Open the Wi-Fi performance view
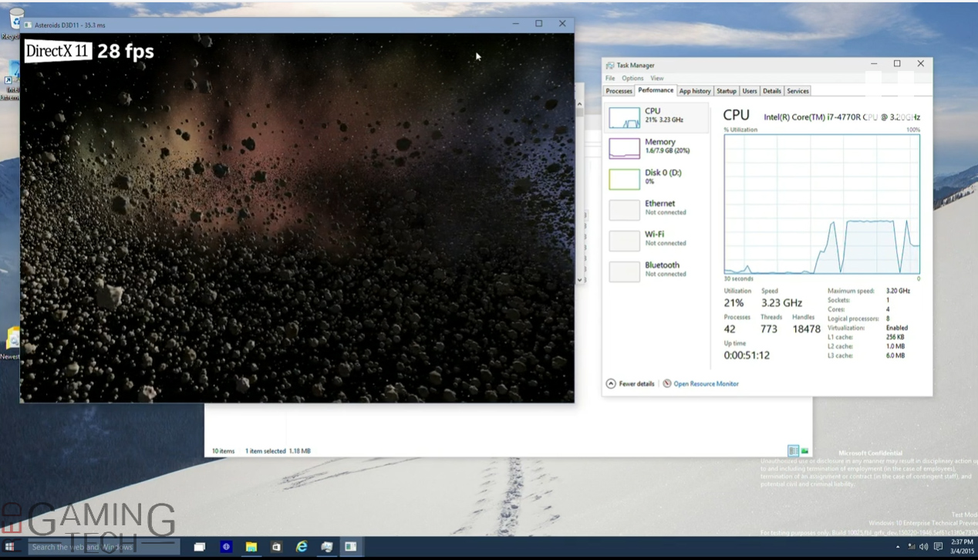This screenshot has height=560, width=978. (656, 239)
